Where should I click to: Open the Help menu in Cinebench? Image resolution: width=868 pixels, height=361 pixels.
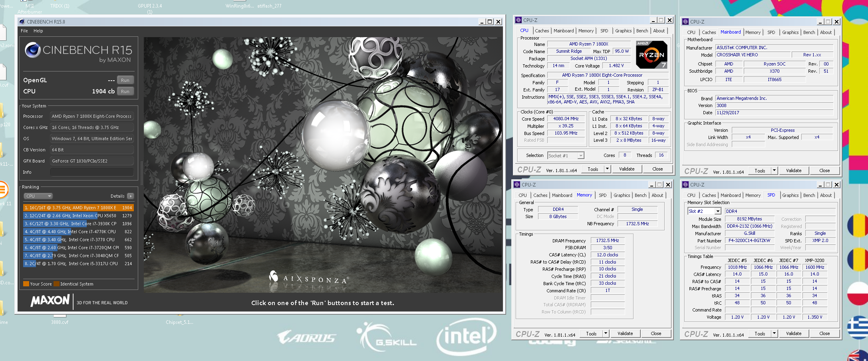tap(38, 31)
